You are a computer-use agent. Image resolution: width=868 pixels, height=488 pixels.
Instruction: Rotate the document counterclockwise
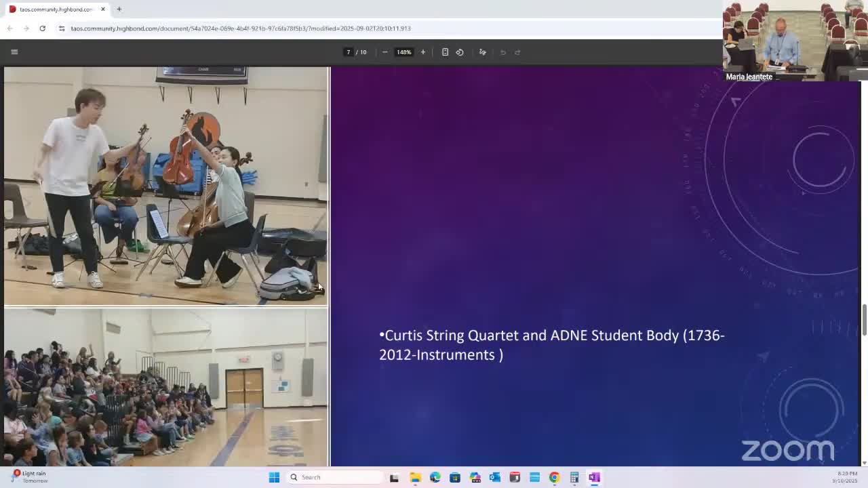[460, 52]
